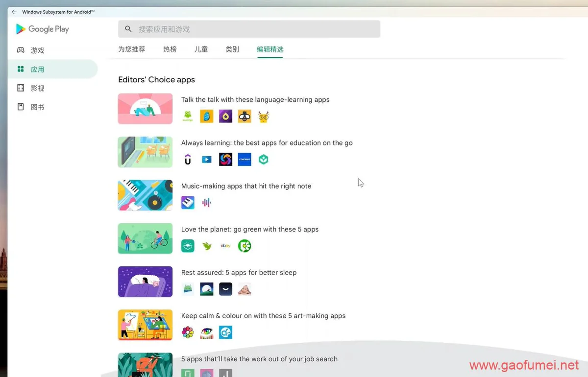Open the teal lotus flower app icon
Screen dimensions: 588x377
click(188, 246)
